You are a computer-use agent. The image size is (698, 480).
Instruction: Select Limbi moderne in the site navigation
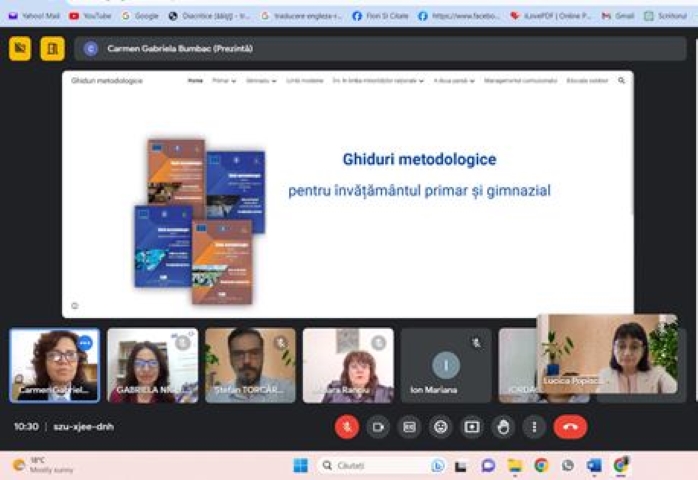coord(305,80)
